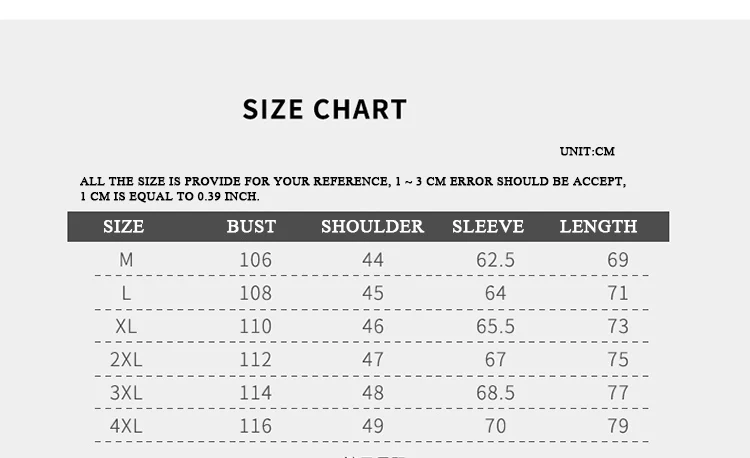The width and height of the screenshot is (750, 458).
Task: Click bust value 114 for size 3XL
Action: pos(255,393)
